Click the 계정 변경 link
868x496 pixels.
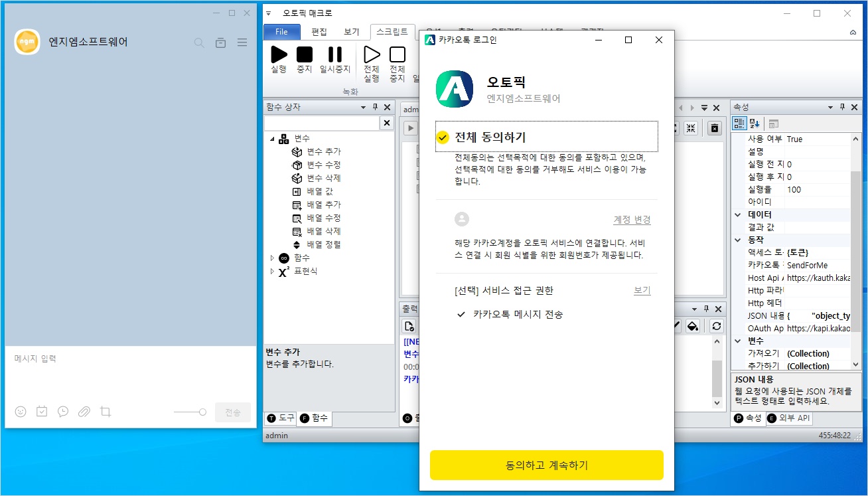(x=632, y=220)
